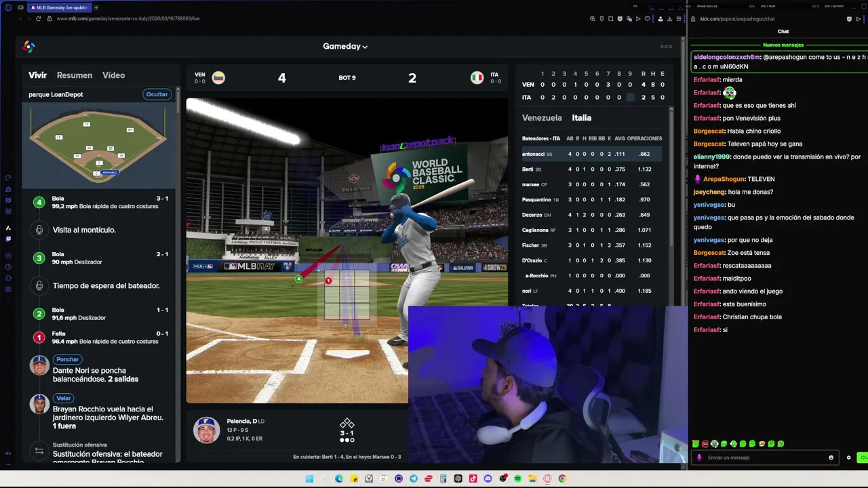Click pitcher Palencia's headshot photo
Viewport: 868px width, 488px height.
(x=206, y=430)
